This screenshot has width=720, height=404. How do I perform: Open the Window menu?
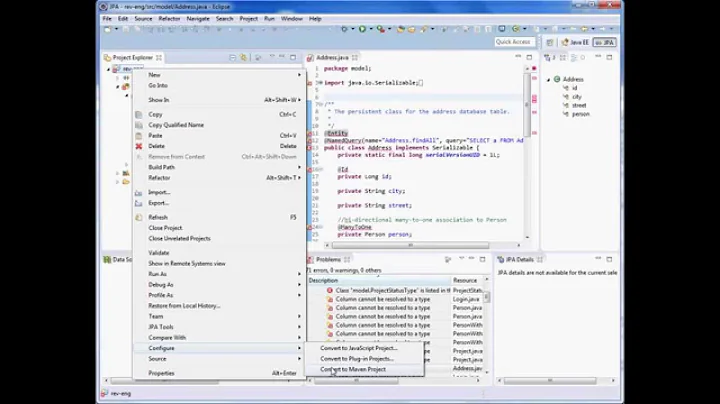click(x=292, y=19)
